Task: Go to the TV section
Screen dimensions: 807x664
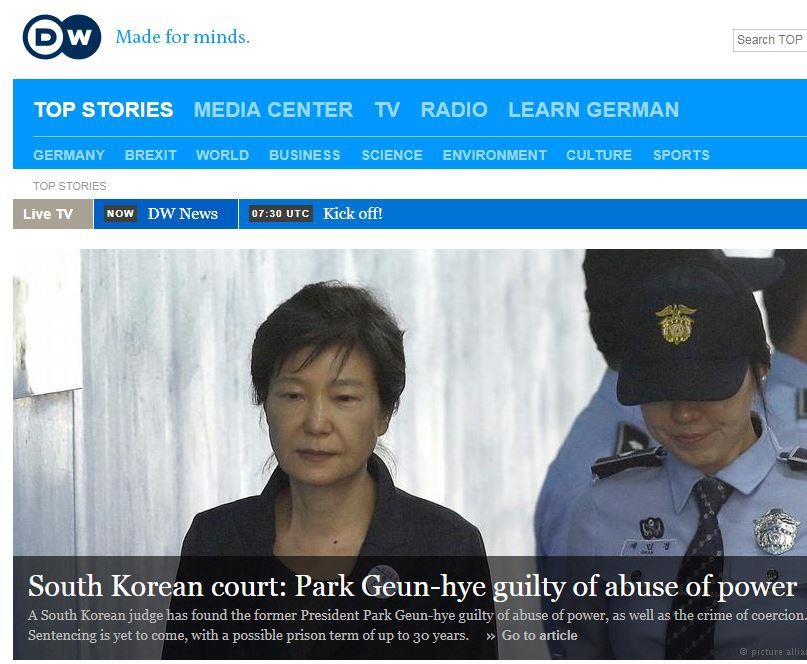Action: [387, 110]
